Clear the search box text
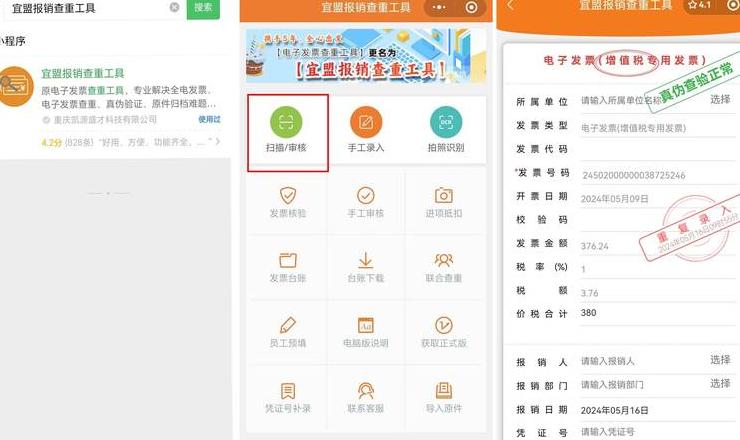740x440 pixels. click(x=174, y=7)
